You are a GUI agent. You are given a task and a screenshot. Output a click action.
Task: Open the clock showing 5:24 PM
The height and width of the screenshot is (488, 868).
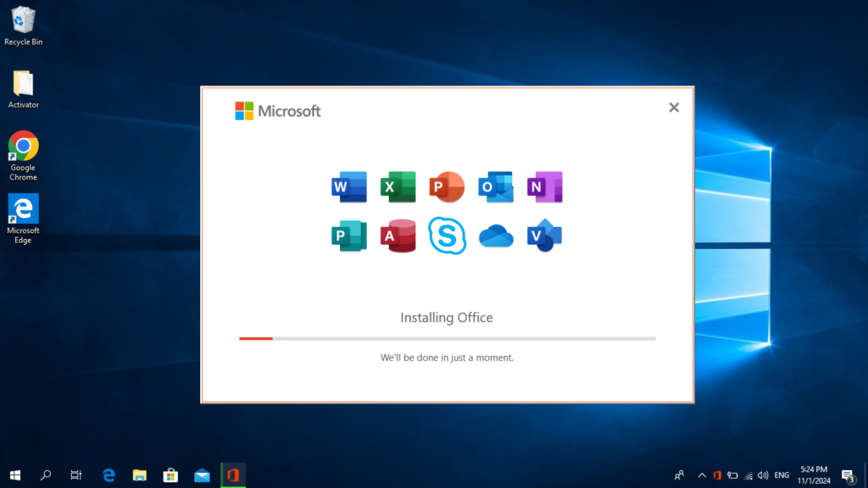[x=814, y=475]
